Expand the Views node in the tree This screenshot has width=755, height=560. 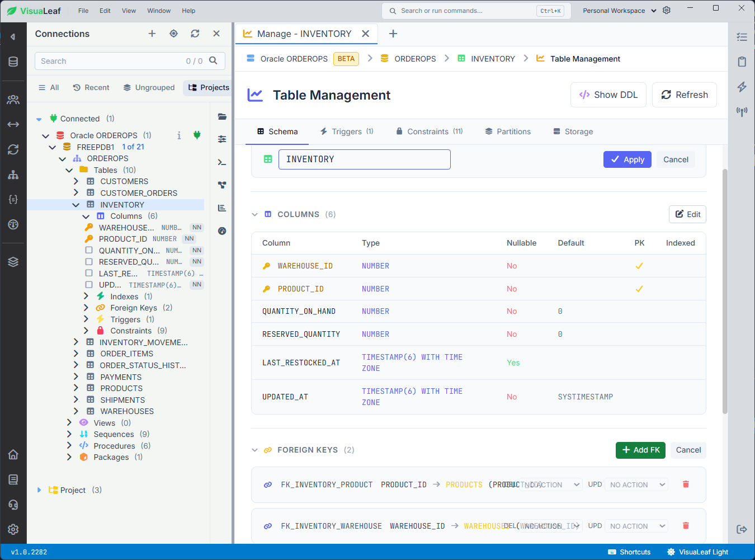point(69,423)
